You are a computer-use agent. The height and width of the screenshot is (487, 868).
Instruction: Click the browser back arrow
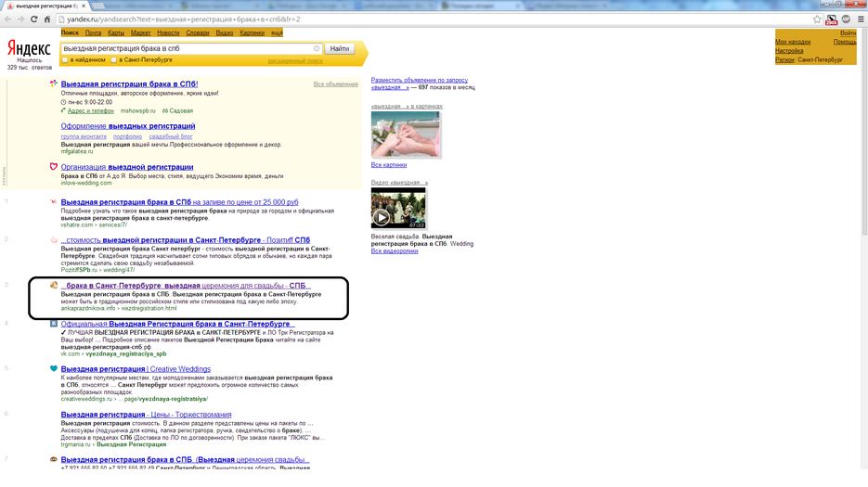point(7,19)
